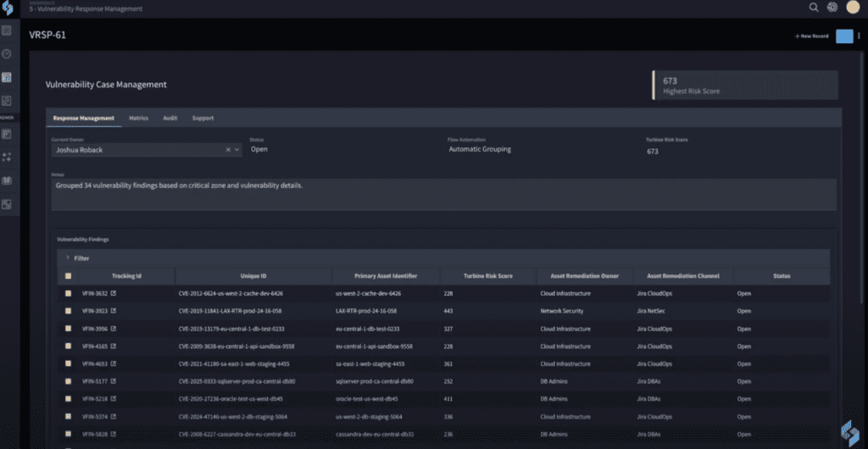Toggle the select-all checkbox in table header
The image size is (868, 449).
click(x=68, y=276)
